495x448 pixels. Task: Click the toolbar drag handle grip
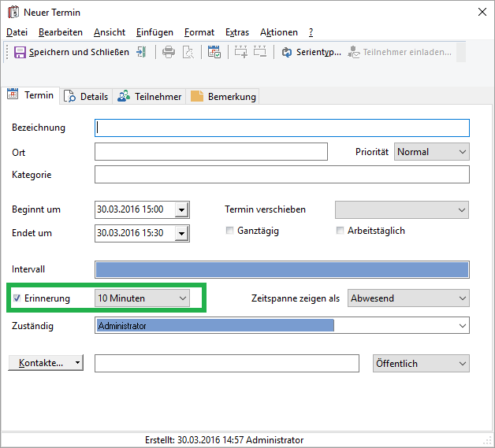coord(7,52)
